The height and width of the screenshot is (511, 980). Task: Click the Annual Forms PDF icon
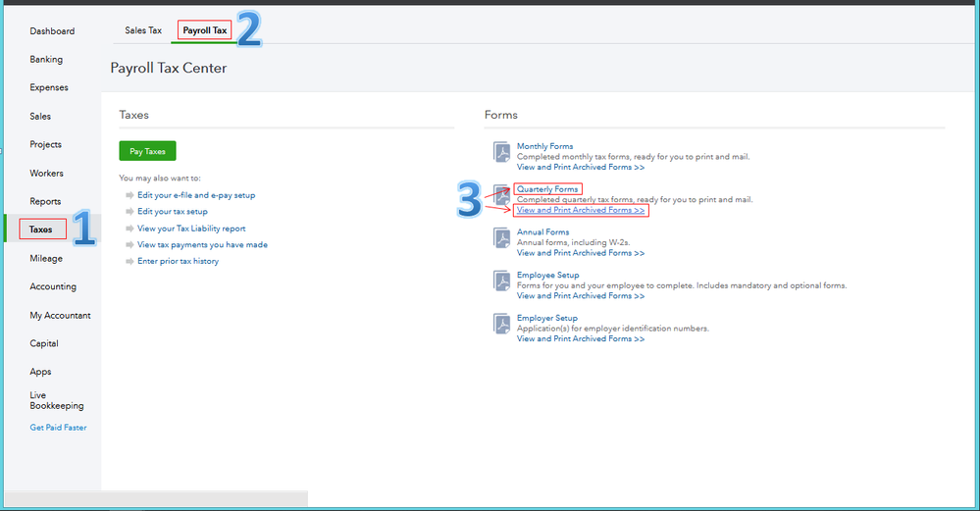coord(502,238)
